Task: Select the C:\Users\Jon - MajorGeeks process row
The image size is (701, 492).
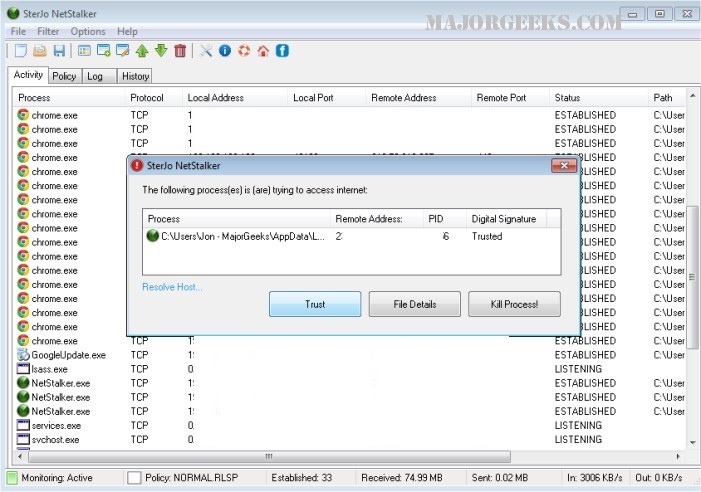Action: coord(352,236)
